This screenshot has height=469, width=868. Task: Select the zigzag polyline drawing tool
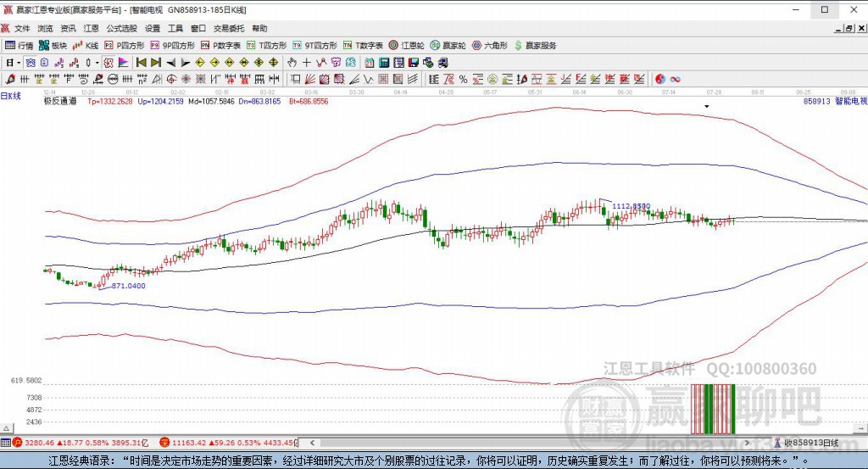pyautogui.click(x=321, y=63)
